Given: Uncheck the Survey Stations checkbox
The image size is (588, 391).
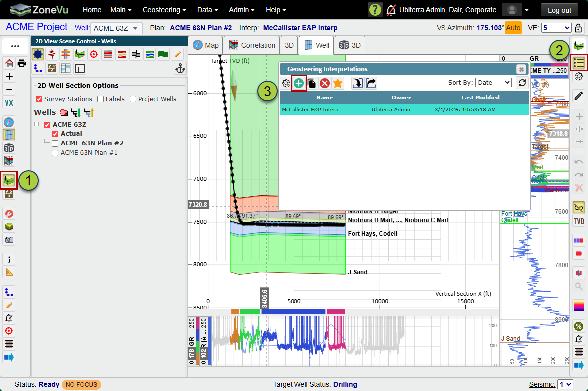Looking at the screenshot, I should (x=39, y=99).
